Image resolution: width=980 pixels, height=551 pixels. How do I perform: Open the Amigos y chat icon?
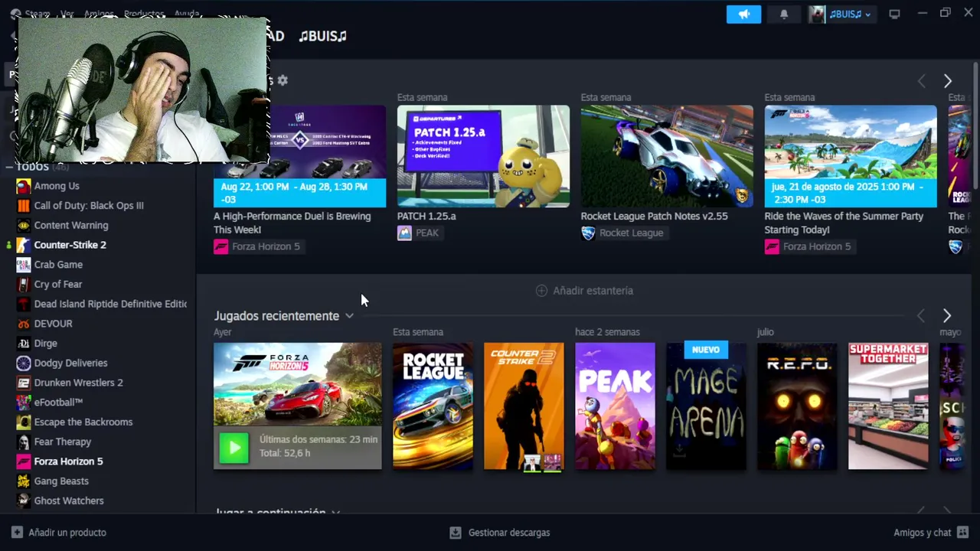[x=963, y=532]
